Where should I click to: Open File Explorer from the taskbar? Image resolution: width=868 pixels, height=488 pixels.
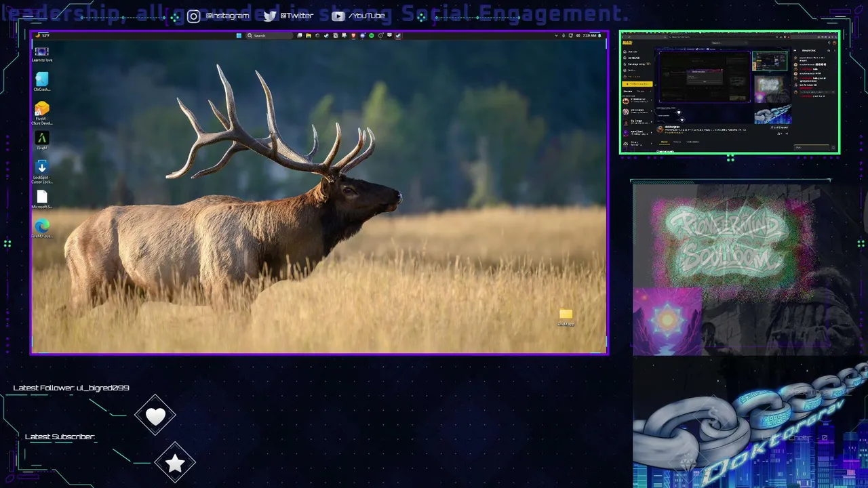(309, 36)
